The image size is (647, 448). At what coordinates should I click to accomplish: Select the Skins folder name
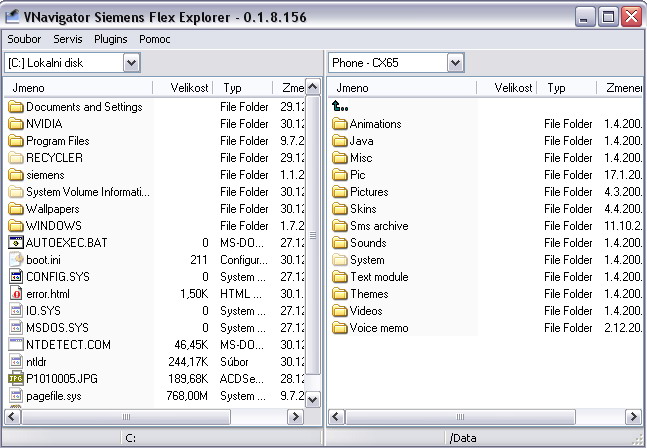[363, 209]
